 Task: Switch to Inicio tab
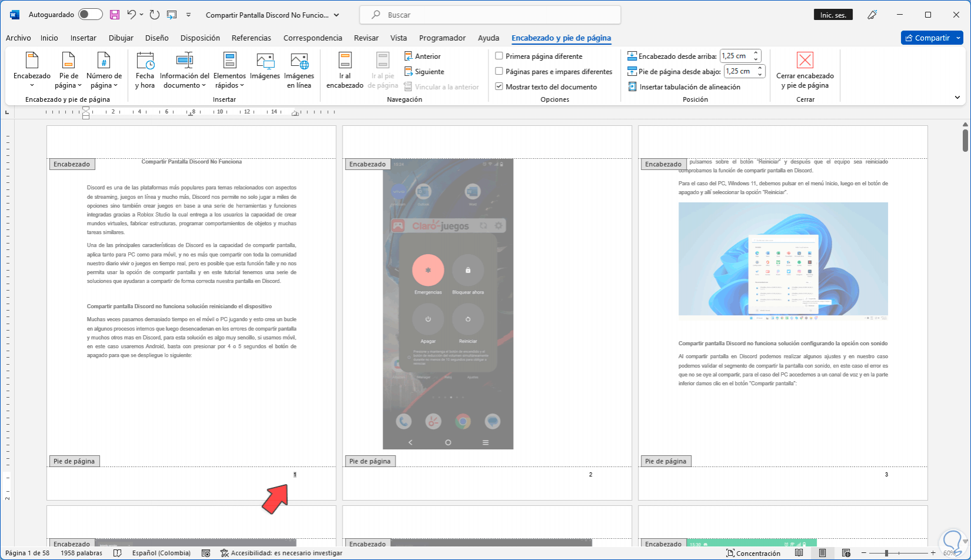point(49,38)
